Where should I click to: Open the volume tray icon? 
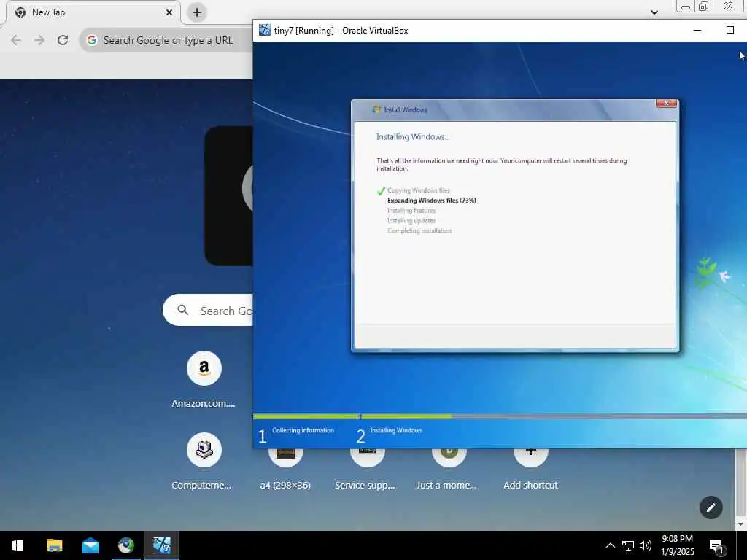click(646, 545)
